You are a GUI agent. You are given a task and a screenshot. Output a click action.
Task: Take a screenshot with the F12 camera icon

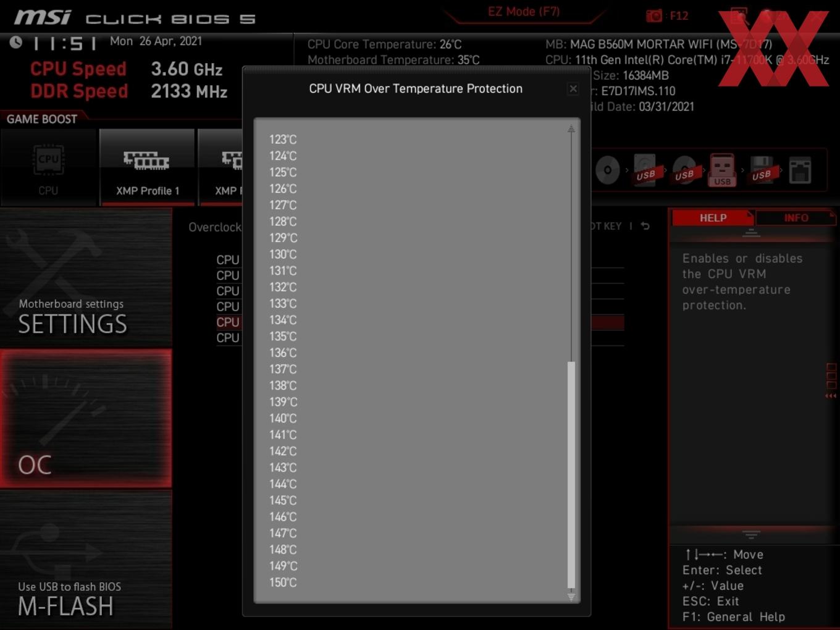[654, 16]
